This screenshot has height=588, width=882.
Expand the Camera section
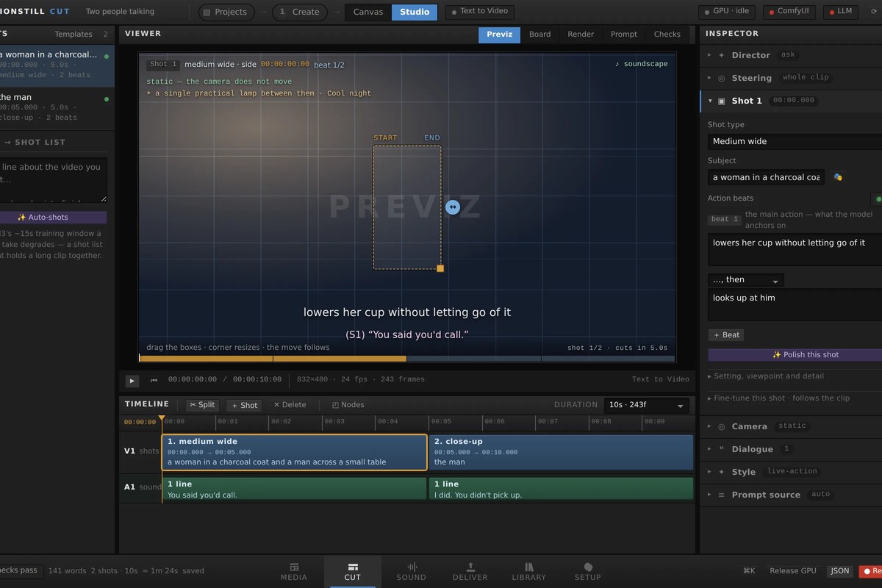pos(791,426)
